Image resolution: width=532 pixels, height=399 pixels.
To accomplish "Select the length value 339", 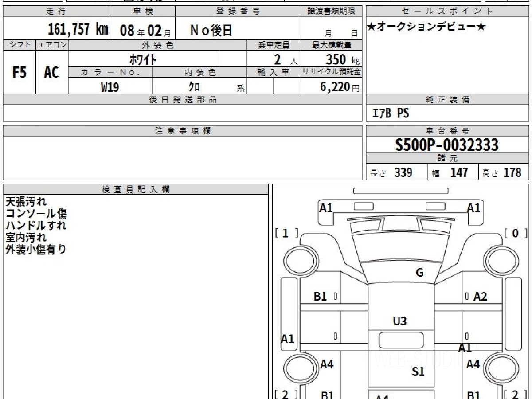I will tap(403, 172).
